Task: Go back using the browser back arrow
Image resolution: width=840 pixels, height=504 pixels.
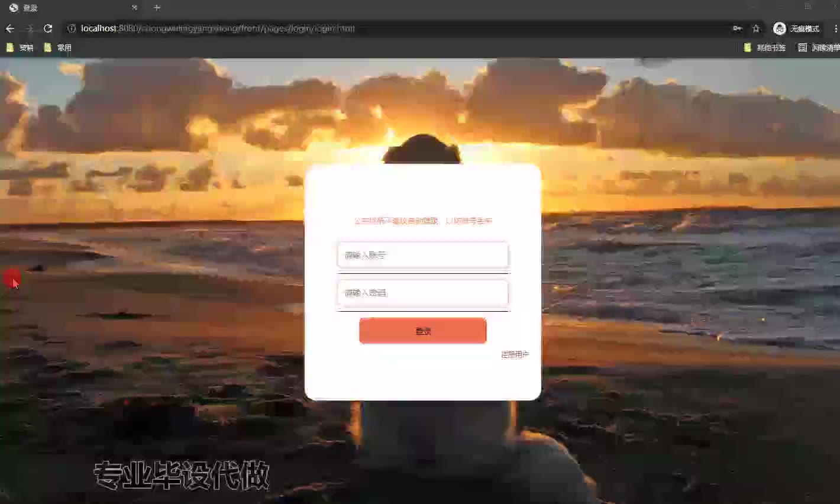Action: pos(10,28)
